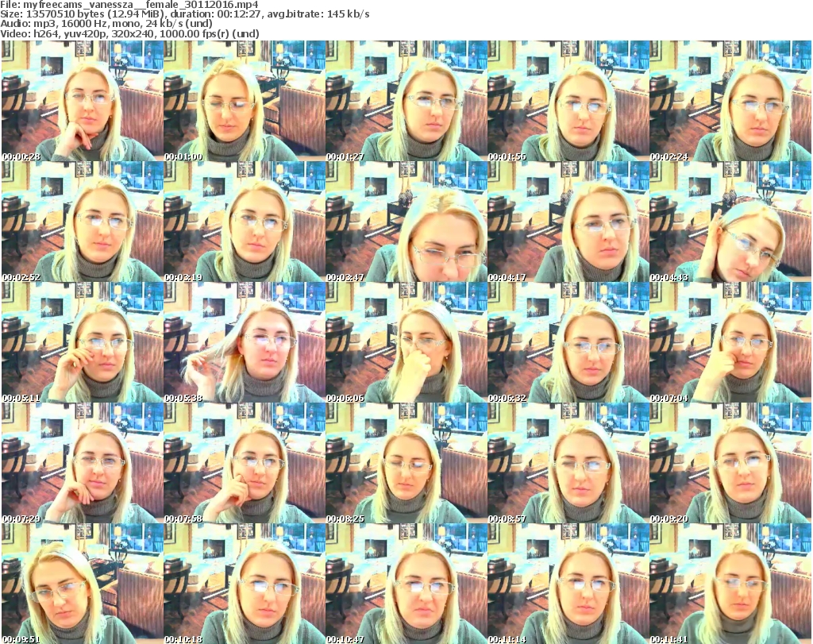Pick the preview frame marked 00:07:29
Viewport: 813px width, 644px height.
pyautogui.click(x=82, y=463)
